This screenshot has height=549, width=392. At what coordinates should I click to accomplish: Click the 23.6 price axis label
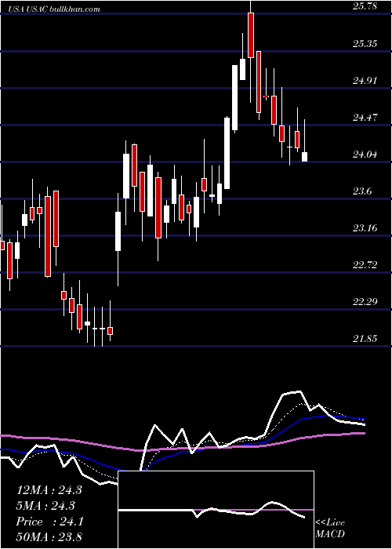[362, 191]
